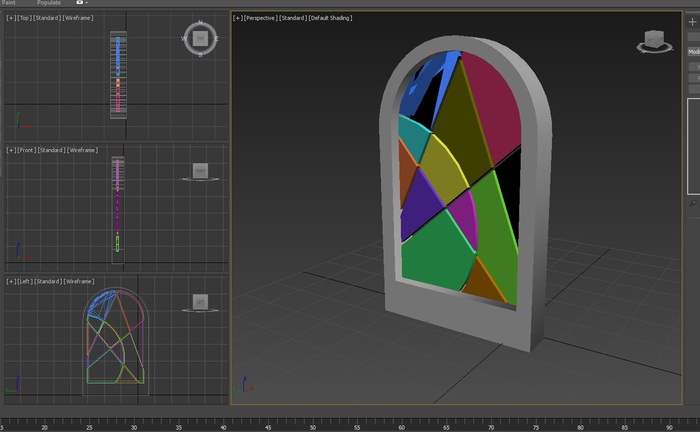Open the [Left] point-of-view viewport label menu

26,281
